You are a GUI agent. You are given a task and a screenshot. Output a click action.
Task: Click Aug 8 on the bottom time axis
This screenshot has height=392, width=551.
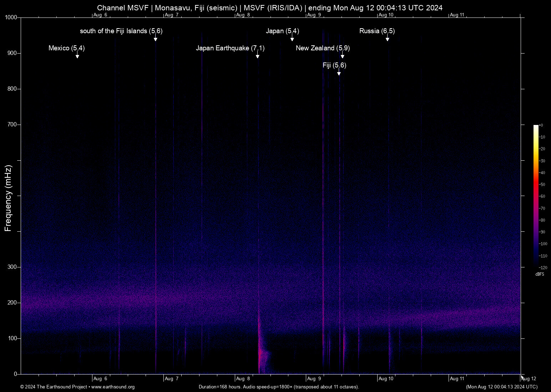pos(243,379)
